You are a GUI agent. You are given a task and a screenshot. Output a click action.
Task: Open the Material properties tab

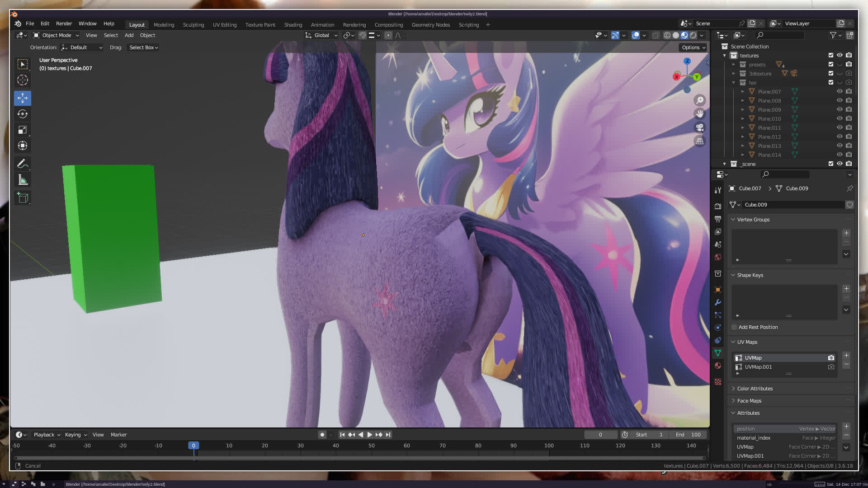click(718, 366)
